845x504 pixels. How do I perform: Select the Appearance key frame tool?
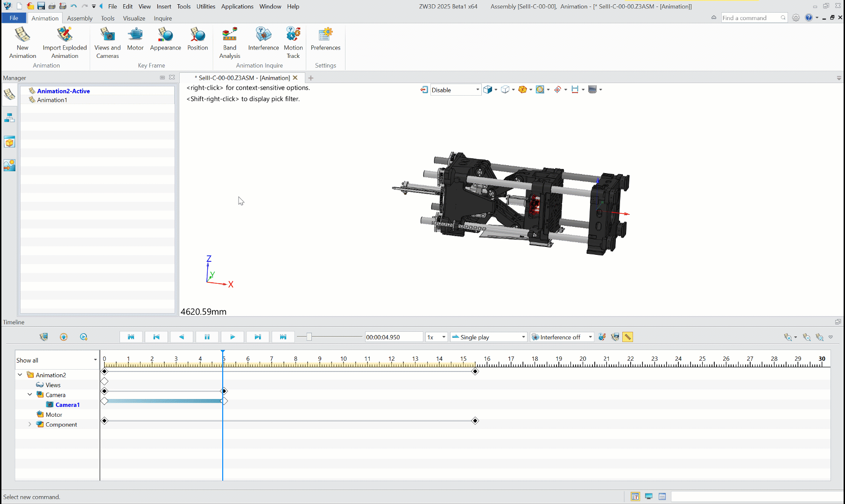tap(165, 39)
